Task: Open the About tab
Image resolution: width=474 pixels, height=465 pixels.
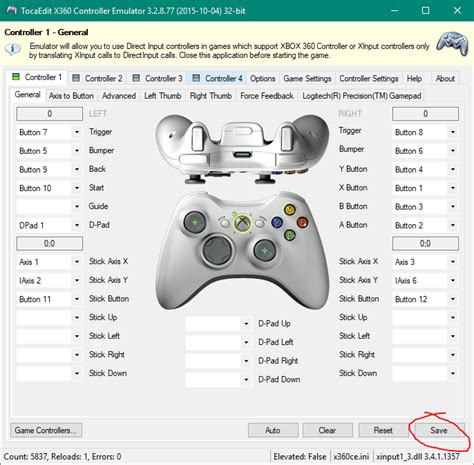Action: (x=445, y=79)
